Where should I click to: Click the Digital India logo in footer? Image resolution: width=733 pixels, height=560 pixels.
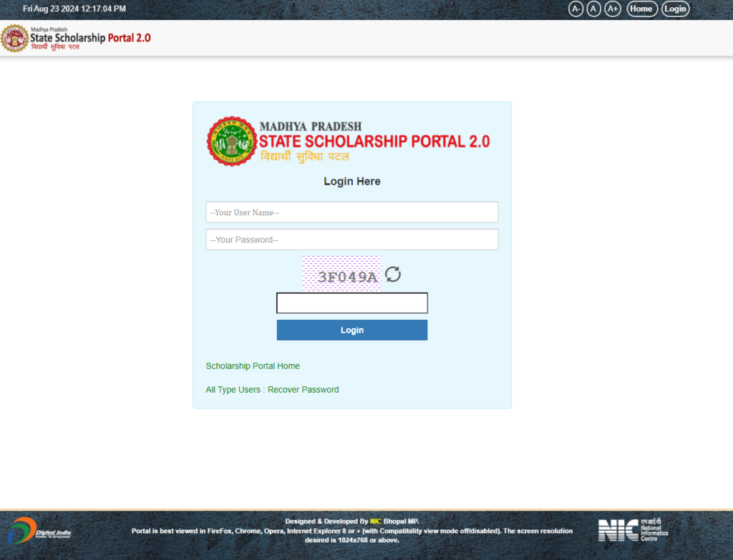point(39,531)
